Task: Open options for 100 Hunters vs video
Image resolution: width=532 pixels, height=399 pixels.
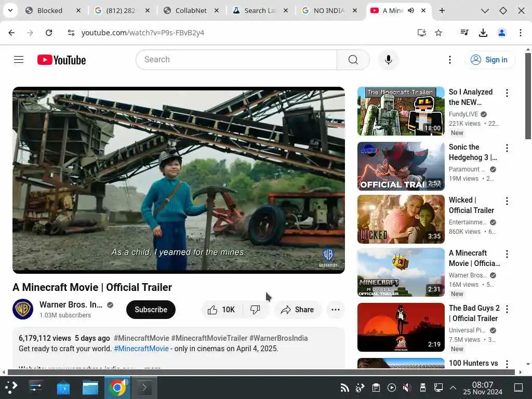Action: [507, 364]
